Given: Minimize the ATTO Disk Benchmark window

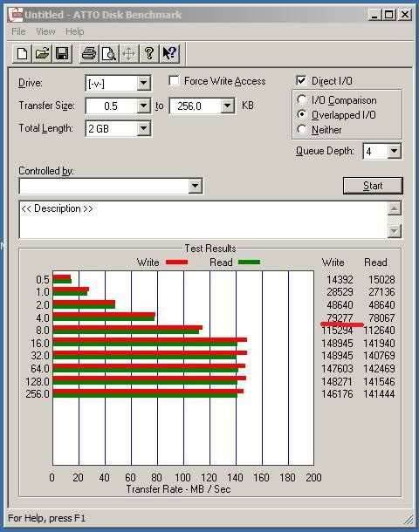Looking at the screenshot, I should tap(374, 15).
